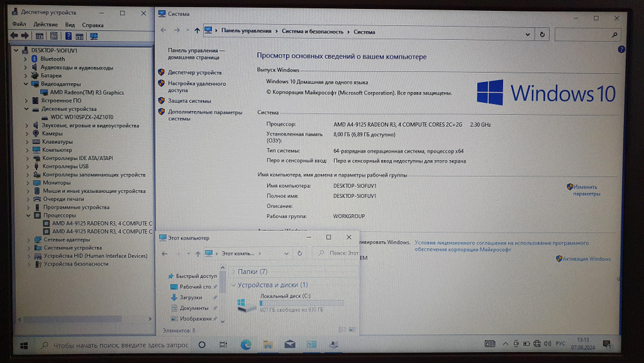Image resolution: width=644 pixels, height=363 pixels.
Task: Select the first AMD A4-9125 processor entry
Action: 102,223
